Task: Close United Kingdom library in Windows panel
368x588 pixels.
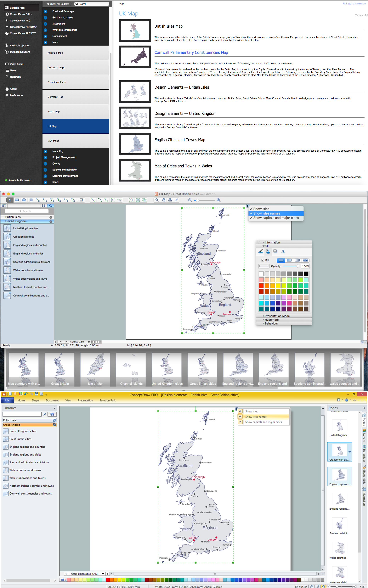Action: [54, 425]
